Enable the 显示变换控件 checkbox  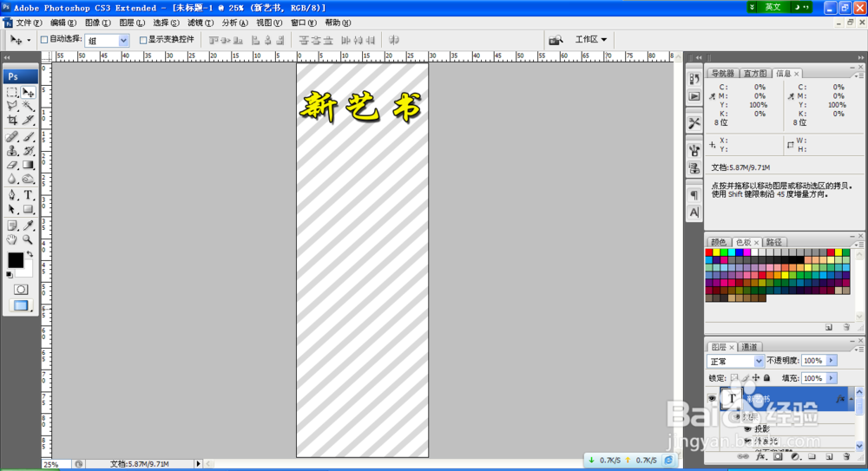(143, 40)
